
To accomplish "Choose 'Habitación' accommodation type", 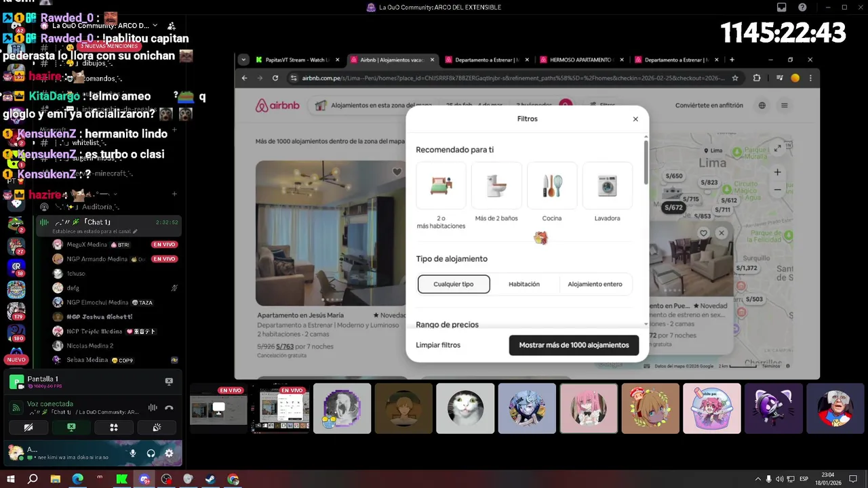I will point(524,284).
